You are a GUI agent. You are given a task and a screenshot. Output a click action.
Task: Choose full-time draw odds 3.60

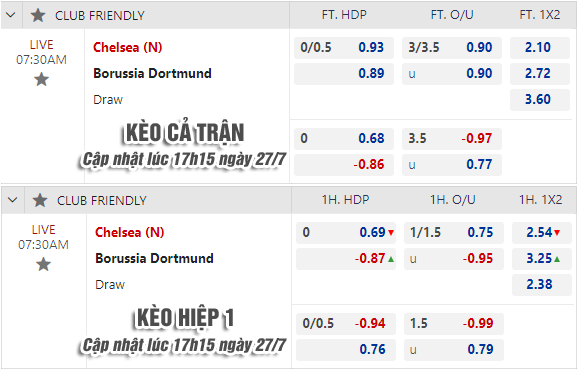[x=539, y=100]
